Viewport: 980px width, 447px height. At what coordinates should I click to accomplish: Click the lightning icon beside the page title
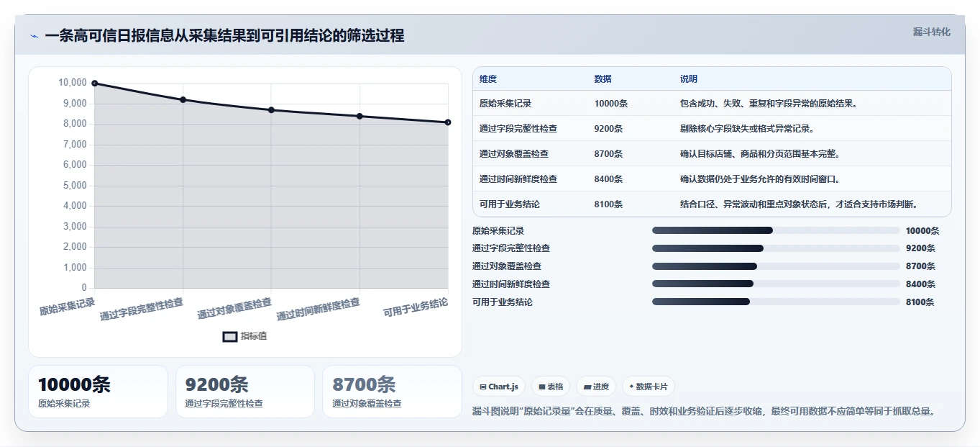click(x=35, y=36)
